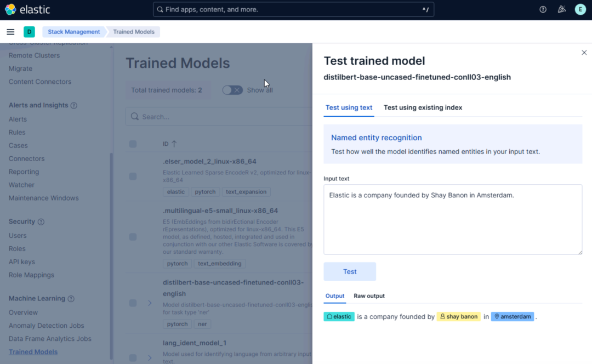Open Remote Clusters in sidebar
Screen dimensions: 592x364
35,55
